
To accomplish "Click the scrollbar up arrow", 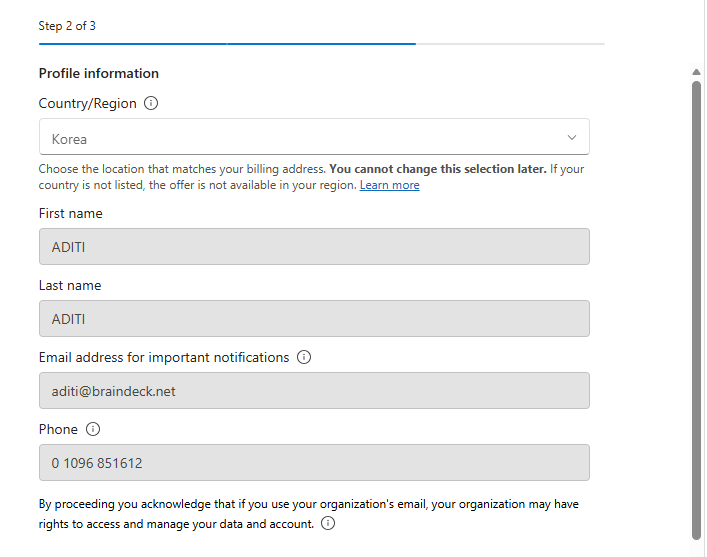I will (x=697, y=72).
